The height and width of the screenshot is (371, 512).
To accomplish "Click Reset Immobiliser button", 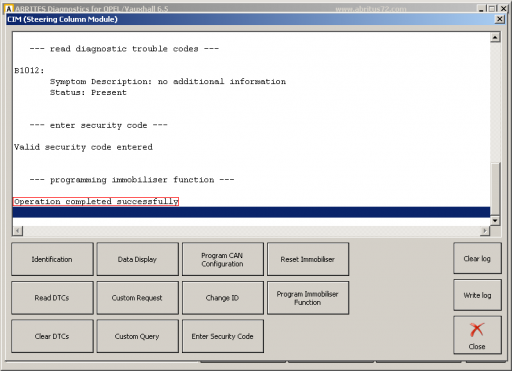I will click(x=308, y=259).
